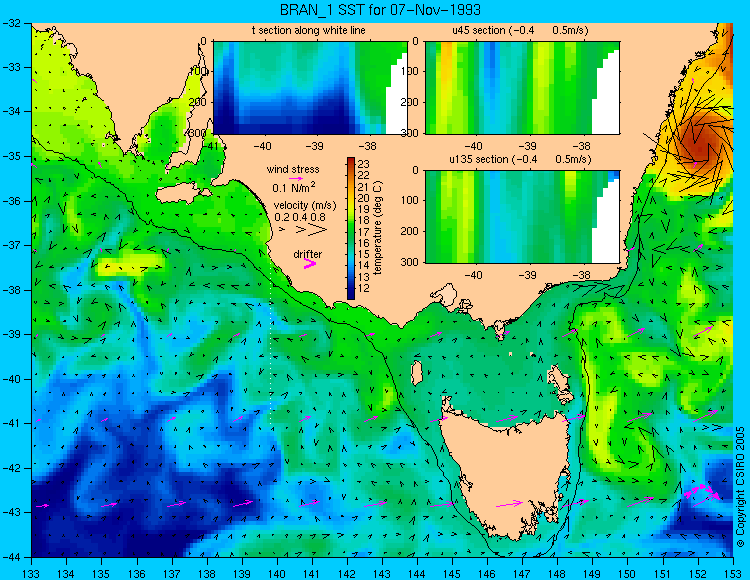This screenshot has width=750, height=580.
Task: Click the '0.1 N/m²' wind stress value
Action: coord(294,187)
